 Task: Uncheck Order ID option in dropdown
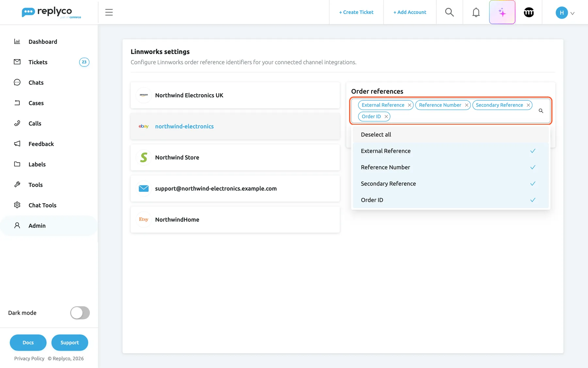451,200
